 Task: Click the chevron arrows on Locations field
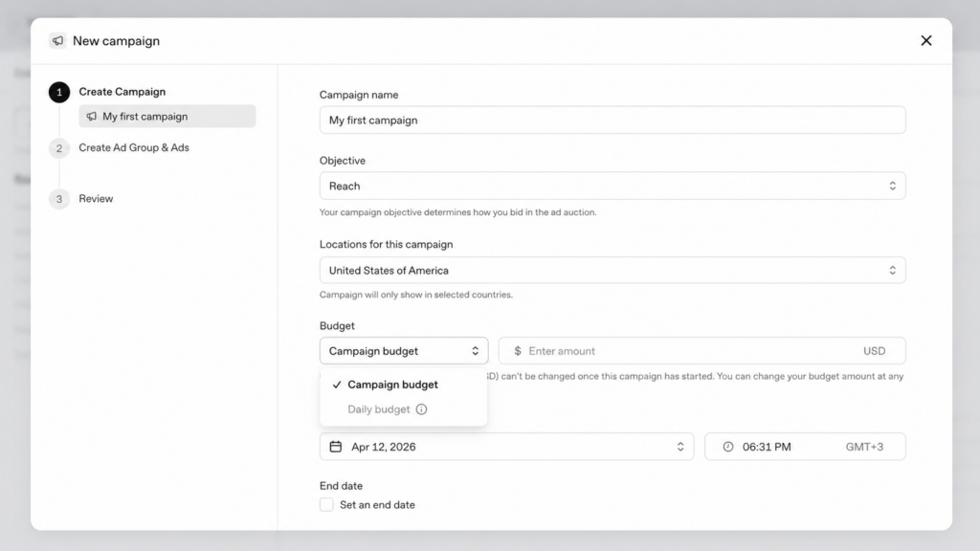tap(892, 270)
